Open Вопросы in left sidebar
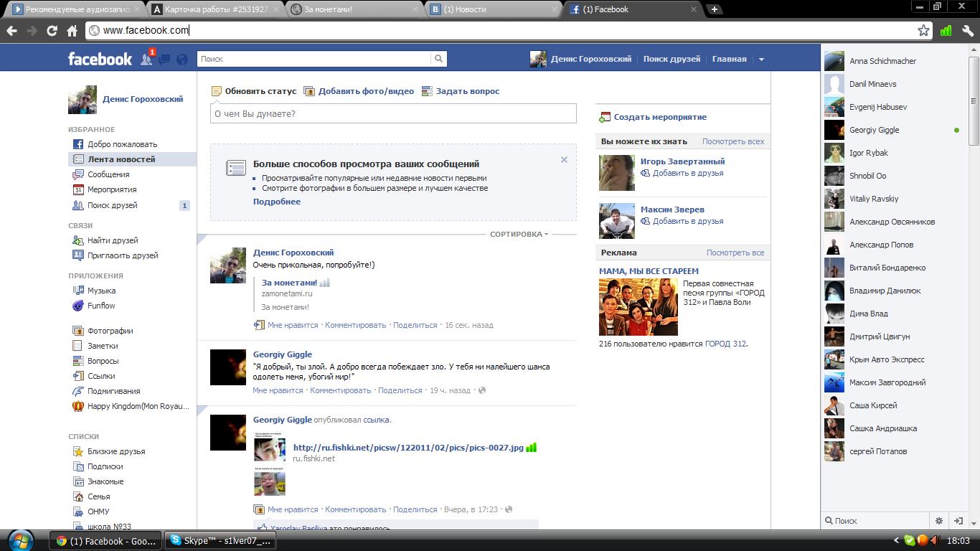The image size is (980, 551). point(95,361)
